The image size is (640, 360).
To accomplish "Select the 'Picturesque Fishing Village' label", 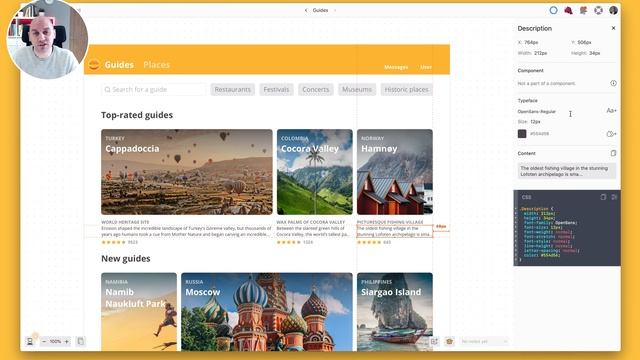I will (390, 222).
